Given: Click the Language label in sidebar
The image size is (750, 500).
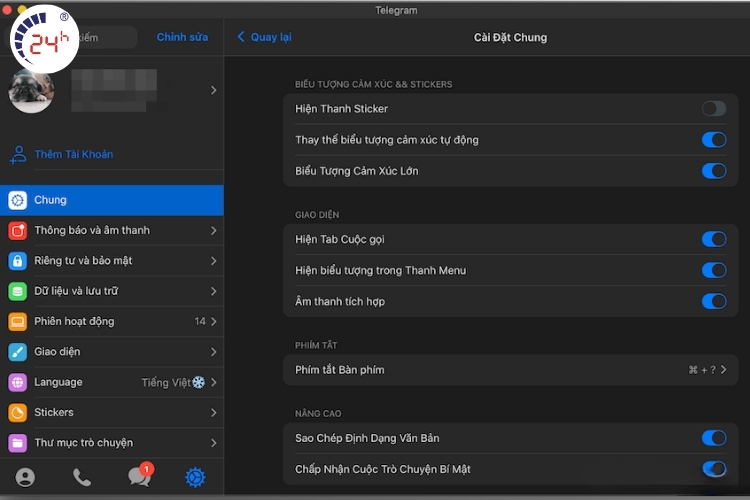Looking at the screenshot, I should pyautogui.click(x=58, y=382).
